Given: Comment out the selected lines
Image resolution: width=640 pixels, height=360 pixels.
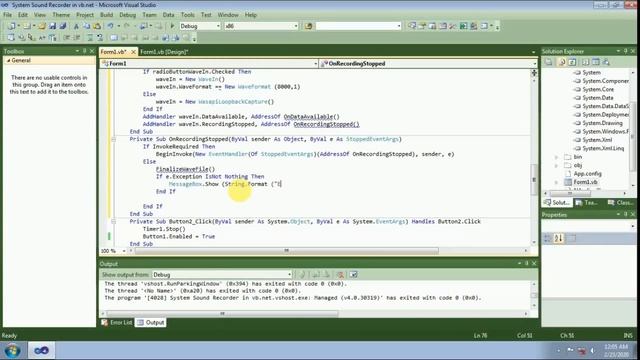Looking at the screenshot, I should tap(90, 38).
